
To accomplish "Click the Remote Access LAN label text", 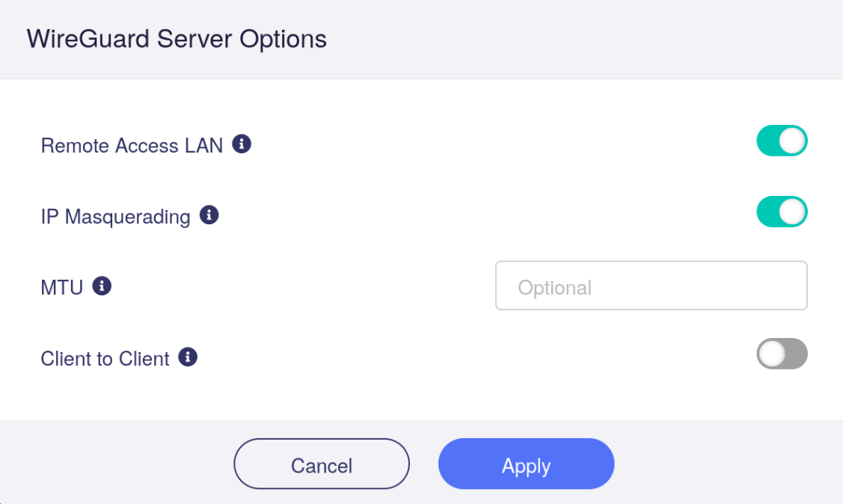I will [x=132, y=146].
